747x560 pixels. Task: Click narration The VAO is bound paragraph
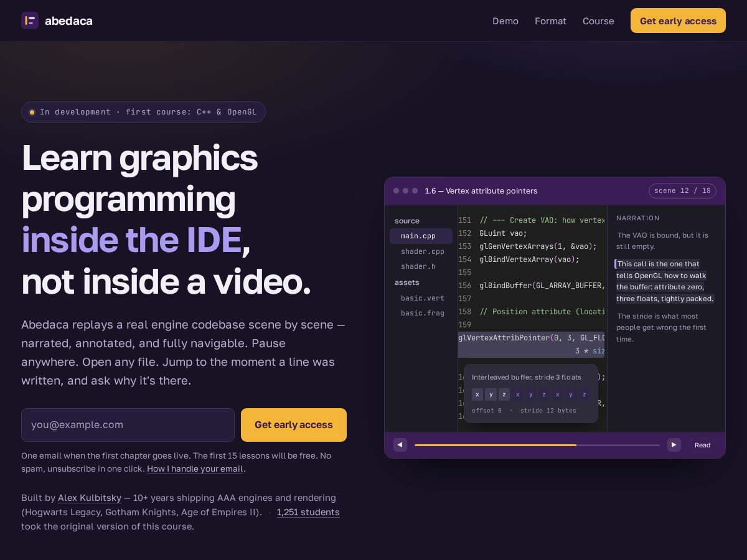tap(663, 241)
